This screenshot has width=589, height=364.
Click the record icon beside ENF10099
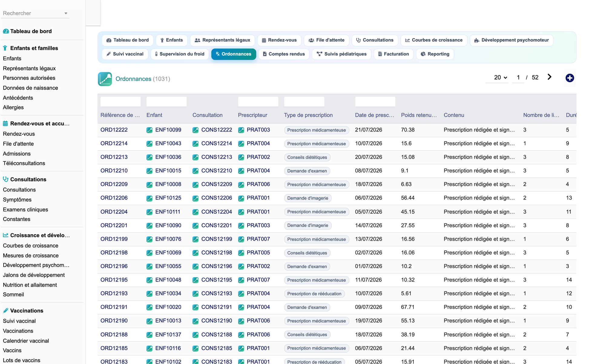tap(150, 130)
